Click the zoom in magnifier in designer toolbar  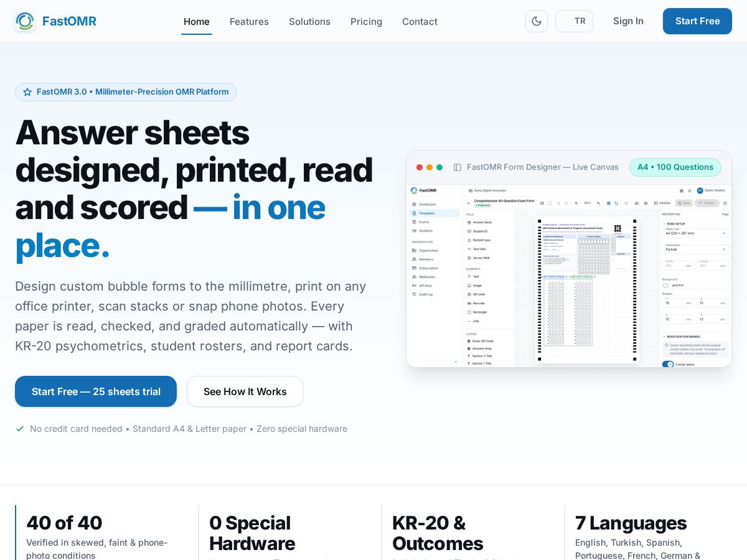pos(598,203)
